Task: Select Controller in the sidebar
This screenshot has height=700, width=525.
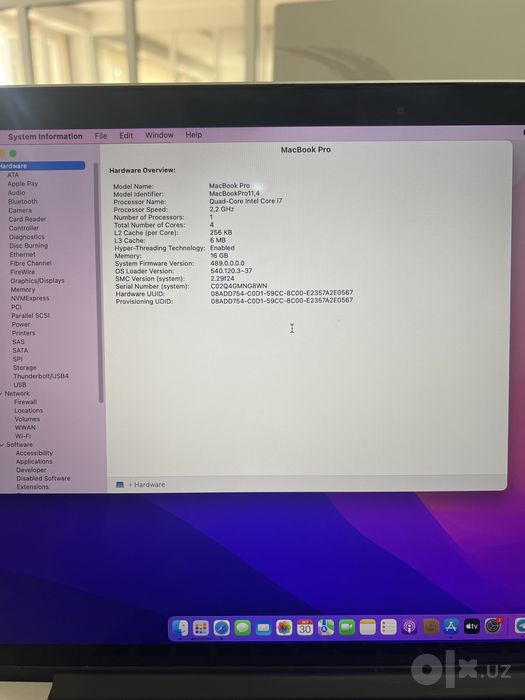Action: [x=24, y=228]
